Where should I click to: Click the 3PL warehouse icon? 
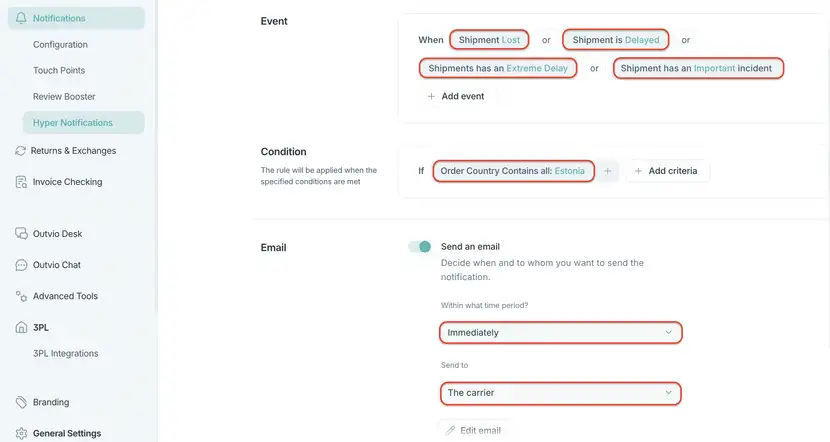pyautogui.click(x=21, y=327)
